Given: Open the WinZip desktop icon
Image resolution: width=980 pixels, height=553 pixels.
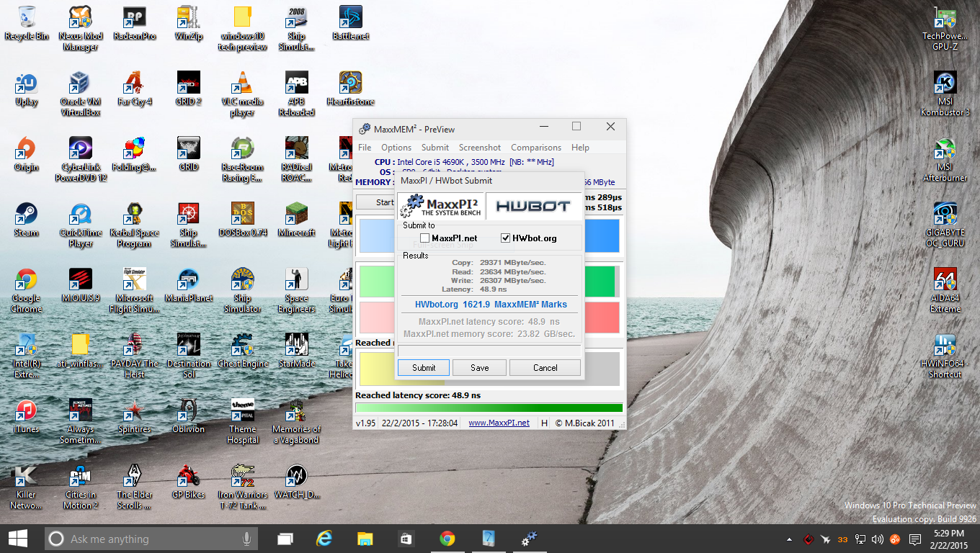Looking at the screenshot, I should click(188, 23).
